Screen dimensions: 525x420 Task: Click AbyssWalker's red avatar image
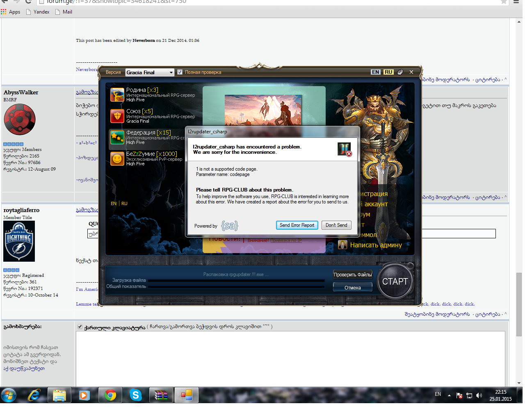[x=20, y=120]
